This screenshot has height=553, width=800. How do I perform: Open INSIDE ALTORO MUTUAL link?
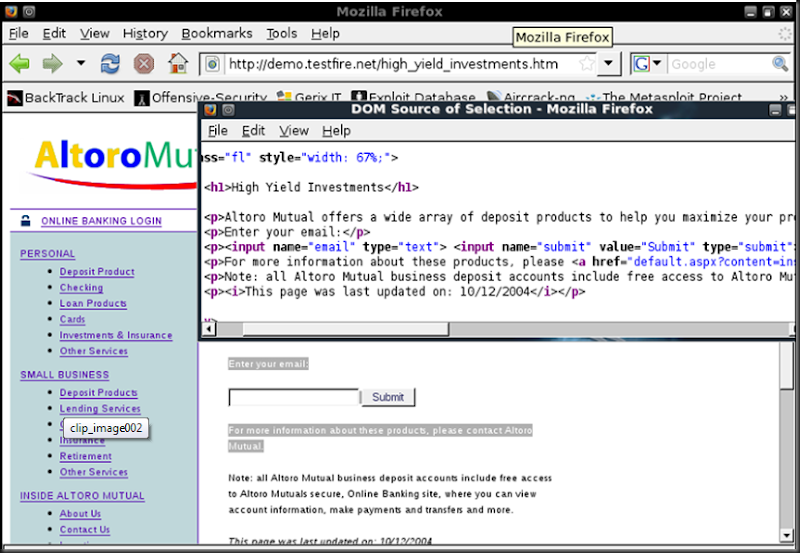click(x=82, y=495)
